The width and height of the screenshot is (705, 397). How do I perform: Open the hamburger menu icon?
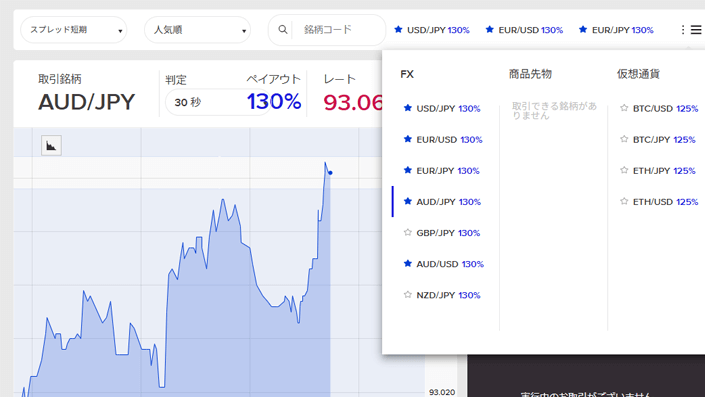pos(696,30)
